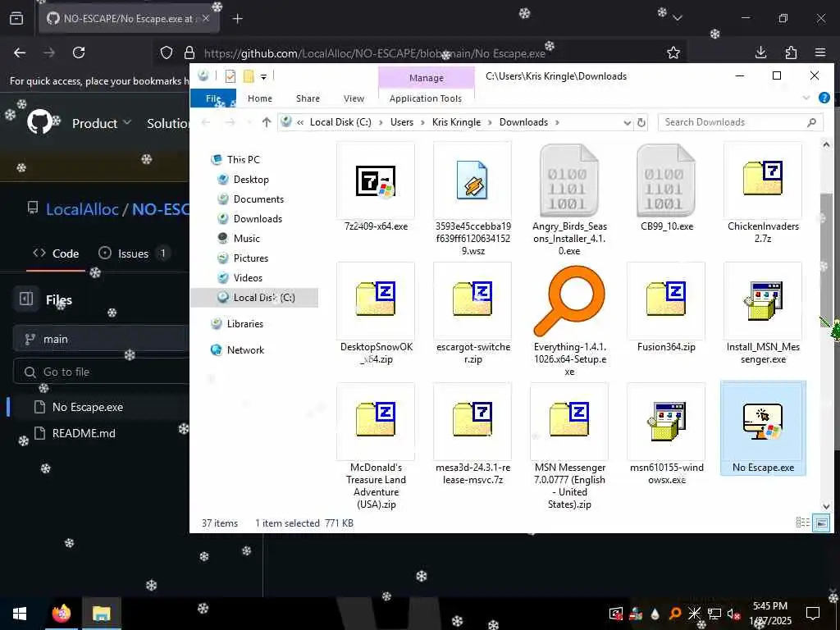840x630 pixels.
Task: Open README.md in GitHub file list
Action: 84,433
